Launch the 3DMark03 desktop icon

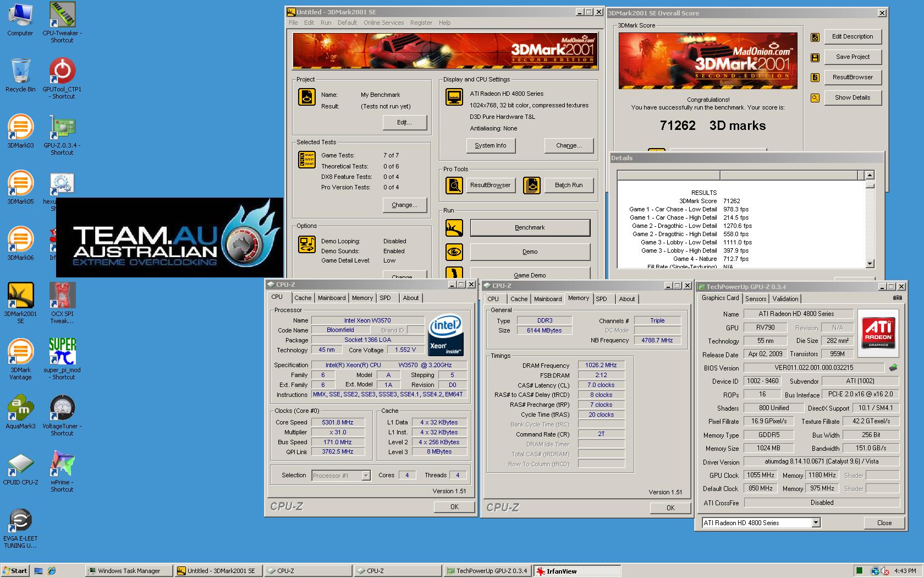click(x=20, y=132)
